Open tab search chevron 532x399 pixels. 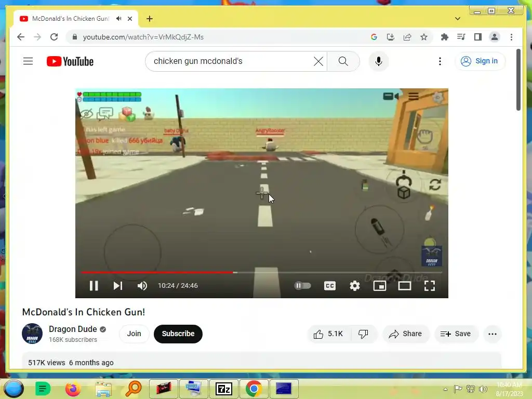point(457,19)
